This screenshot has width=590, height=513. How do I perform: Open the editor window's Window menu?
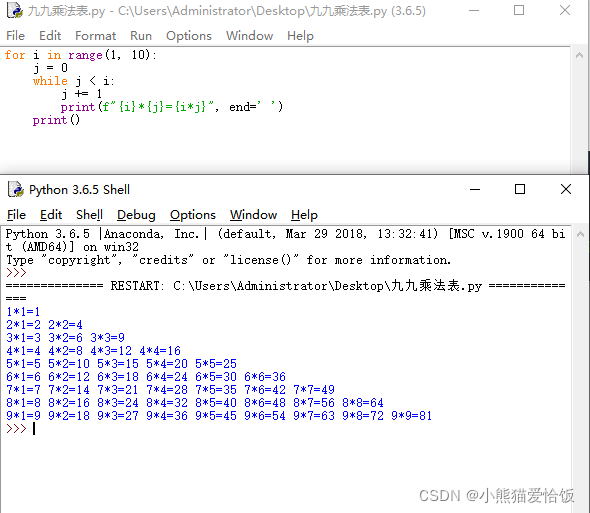249,36
